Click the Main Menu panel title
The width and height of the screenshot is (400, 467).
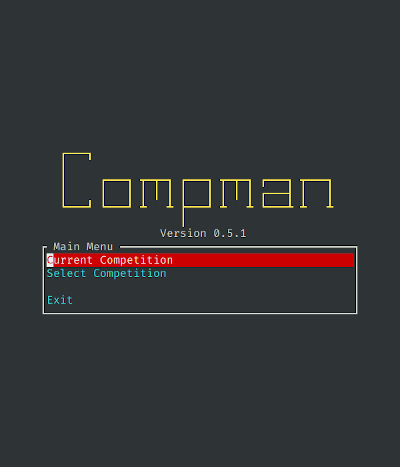click(83, 247)
